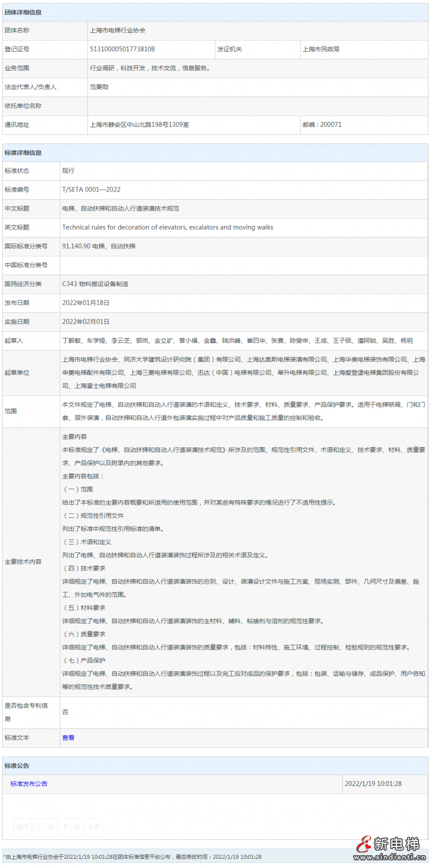
Task: Click the 首页 pagination button
Action: [22, 827]
